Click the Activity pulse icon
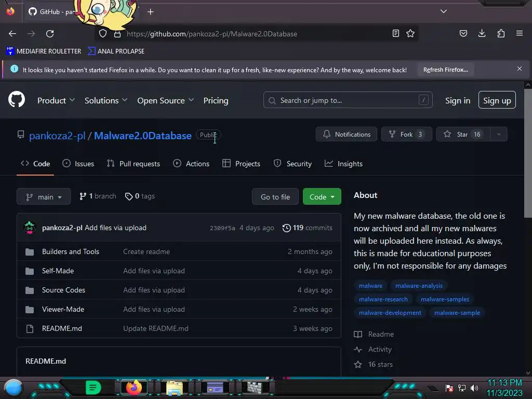The height and width of the screenshot is (399, 532). click(358, 350)
